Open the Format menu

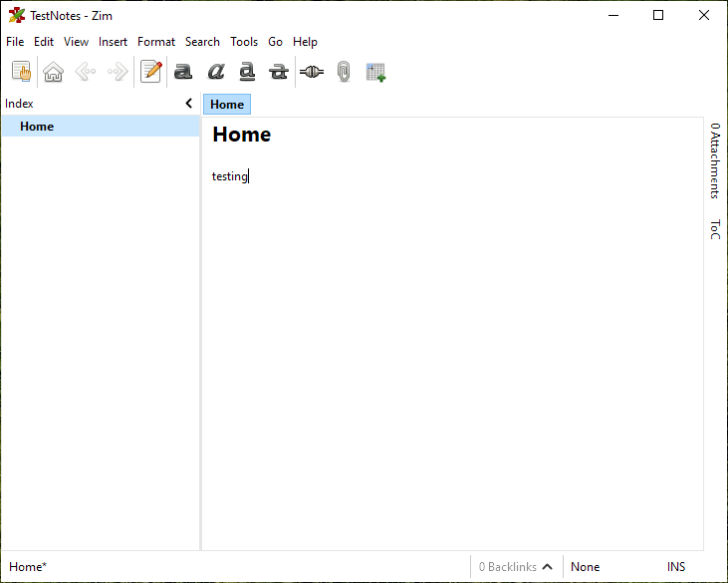click(x=156, y=42)
